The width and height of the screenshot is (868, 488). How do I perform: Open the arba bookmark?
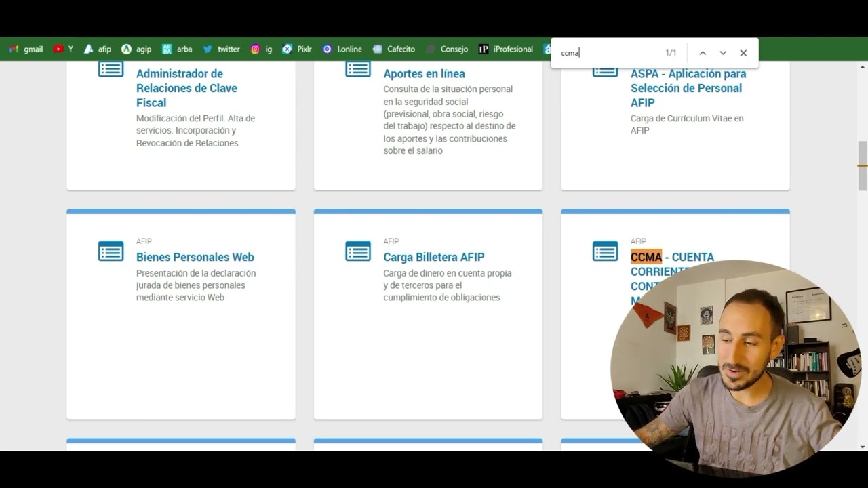point(177,49)
